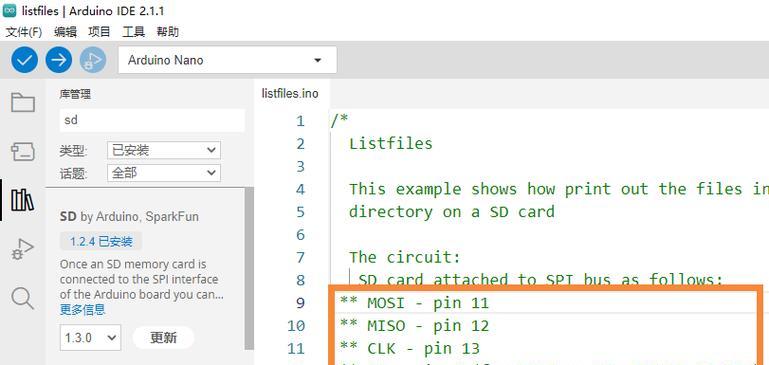Click the library search field containing sd
The image size is (769, 365).
pos(152,120)
